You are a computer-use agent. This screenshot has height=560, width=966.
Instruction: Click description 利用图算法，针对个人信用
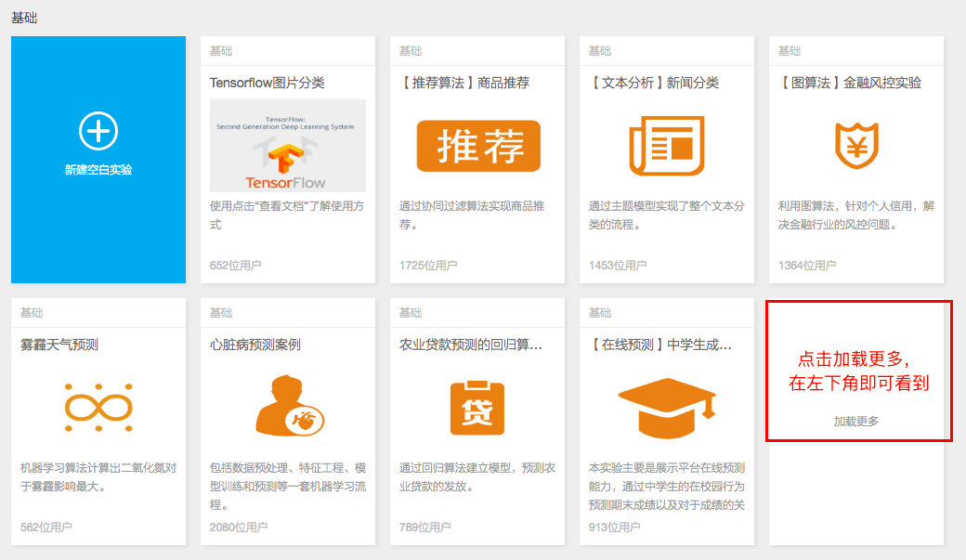(856, 215)
